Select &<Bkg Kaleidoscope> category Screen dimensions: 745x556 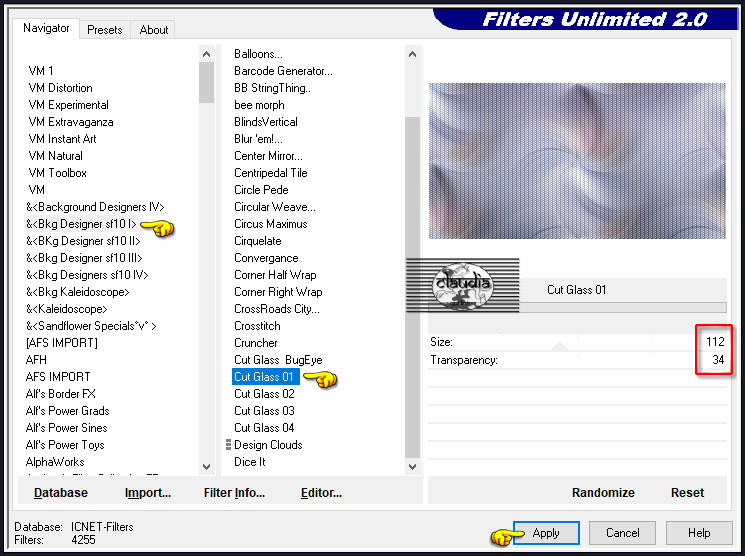(x=77, y=292)
